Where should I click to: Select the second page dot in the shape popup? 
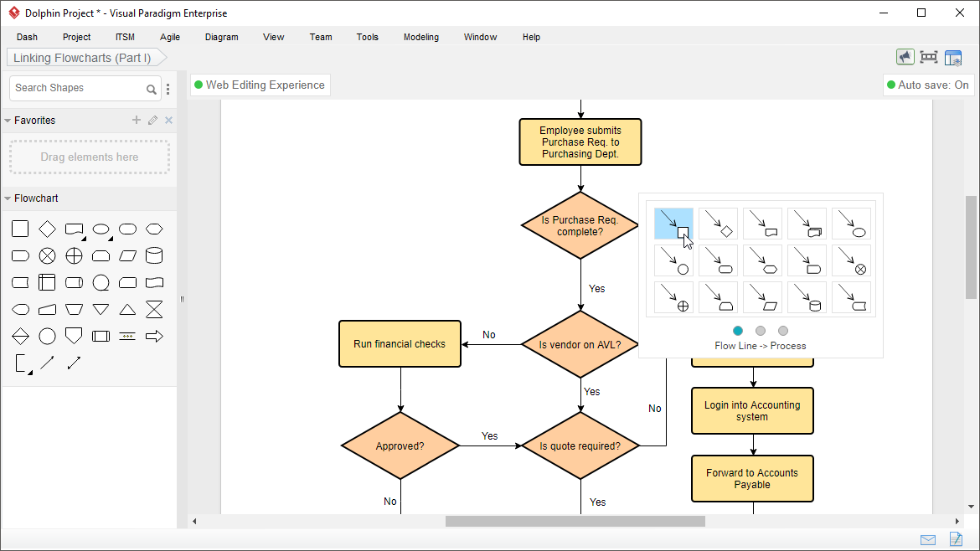click(761, 331)
